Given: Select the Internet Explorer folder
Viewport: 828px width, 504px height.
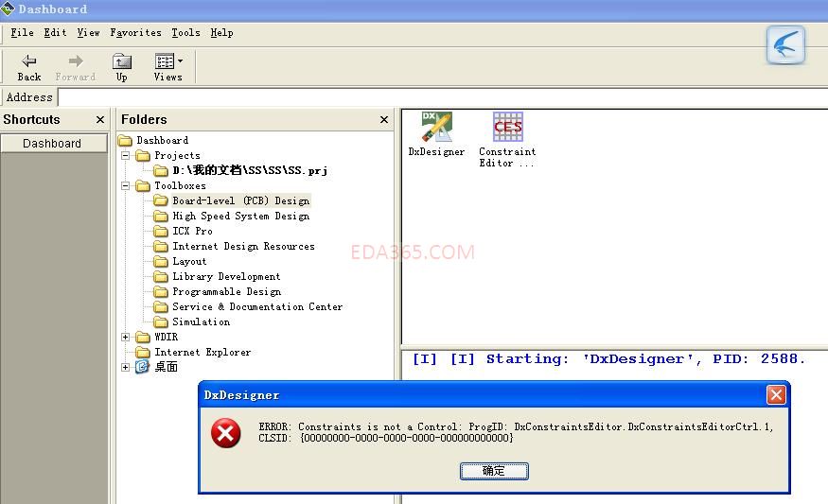Looking at the screenshot, I should (x=203, y=352).
